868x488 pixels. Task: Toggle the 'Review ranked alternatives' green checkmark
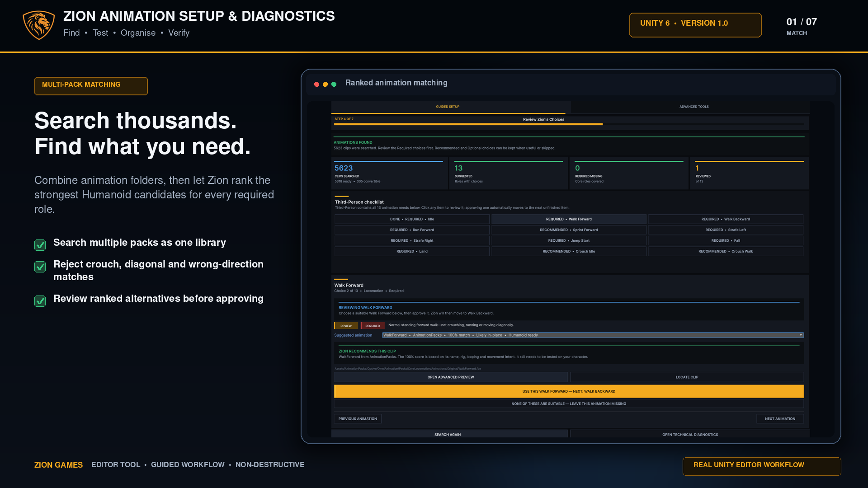pos(40,301)
